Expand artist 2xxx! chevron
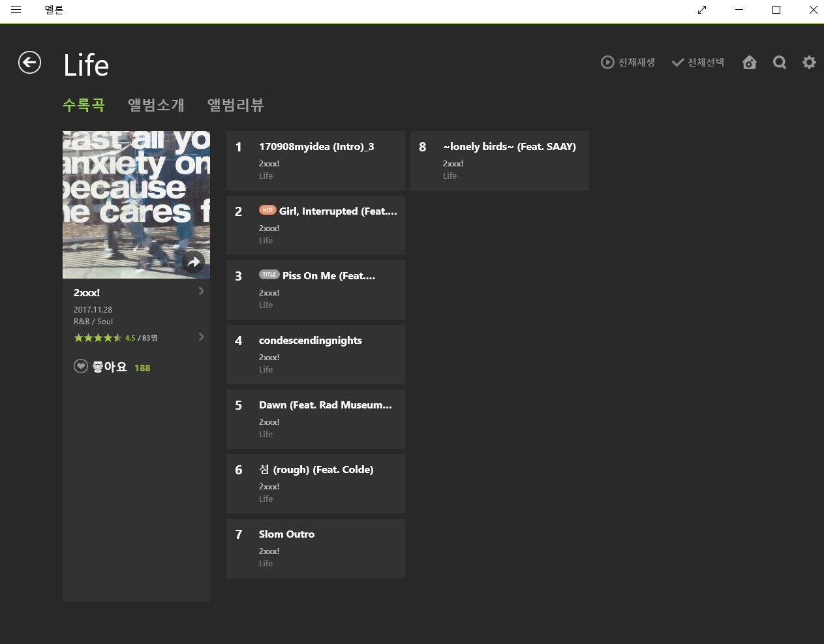 point(201,291)
